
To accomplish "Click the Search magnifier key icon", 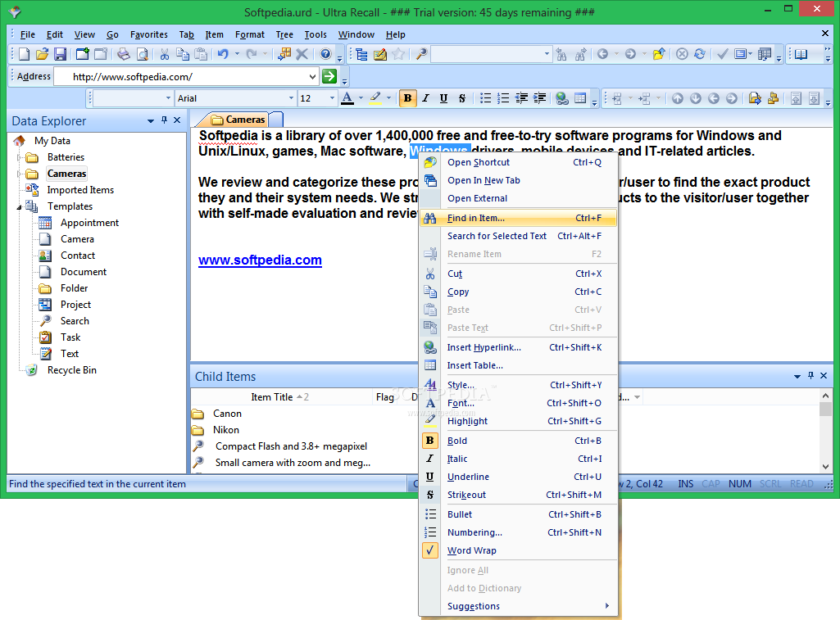I will [x=421, y=54].
